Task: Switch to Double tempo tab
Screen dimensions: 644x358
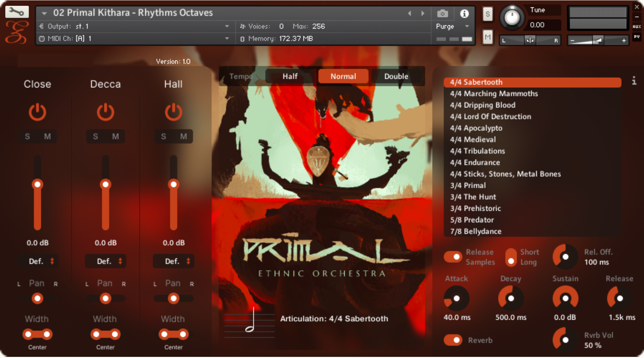Action: click(x=396, y=77)
